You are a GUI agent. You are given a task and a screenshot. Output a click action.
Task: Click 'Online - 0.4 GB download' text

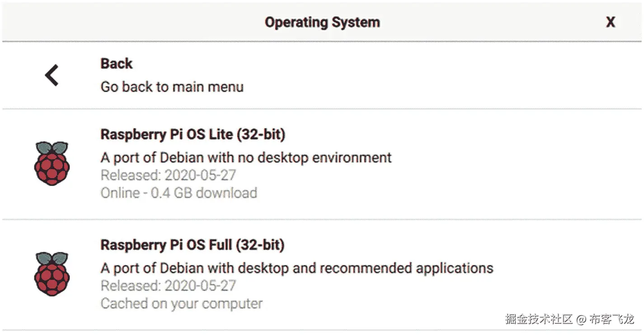tap(179, 193)
